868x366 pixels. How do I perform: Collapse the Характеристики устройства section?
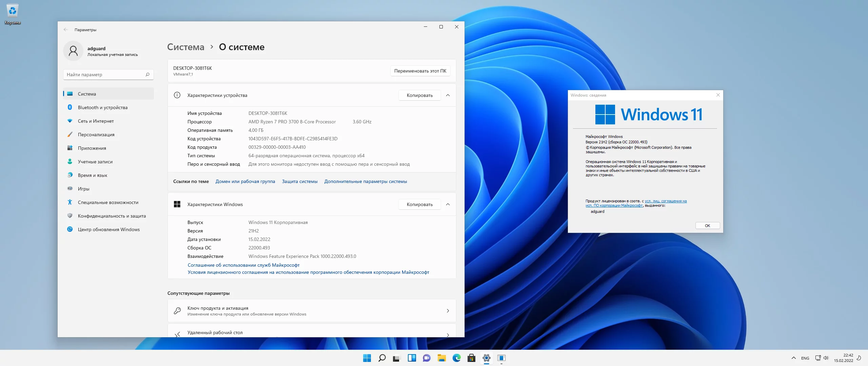[x=448, y=95]
